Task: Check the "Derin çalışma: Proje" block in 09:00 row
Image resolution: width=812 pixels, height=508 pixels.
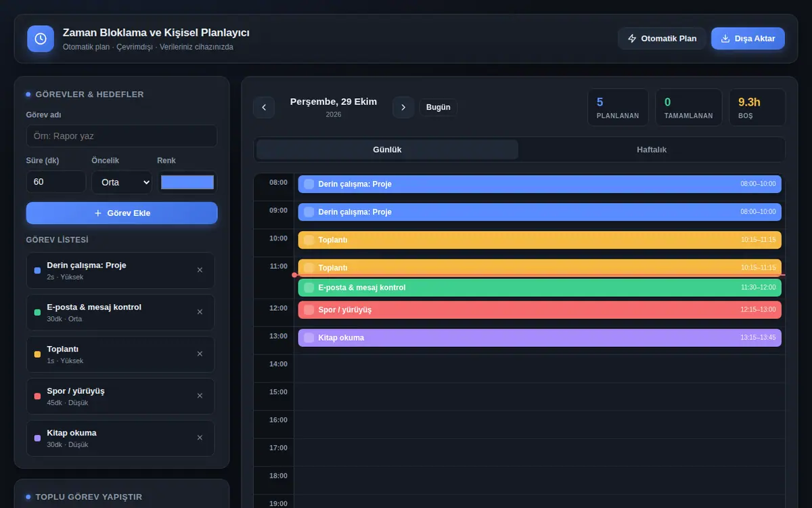Action: [x=309, y=212]
